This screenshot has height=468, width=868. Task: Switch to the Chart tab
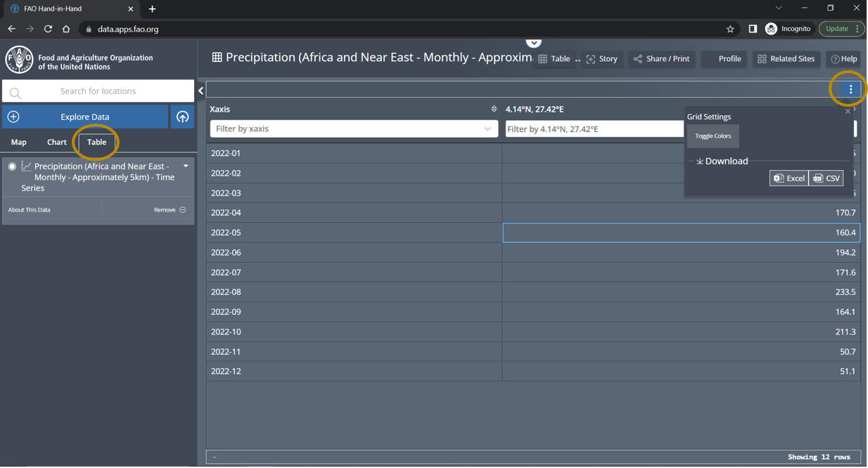pos(57,142)
